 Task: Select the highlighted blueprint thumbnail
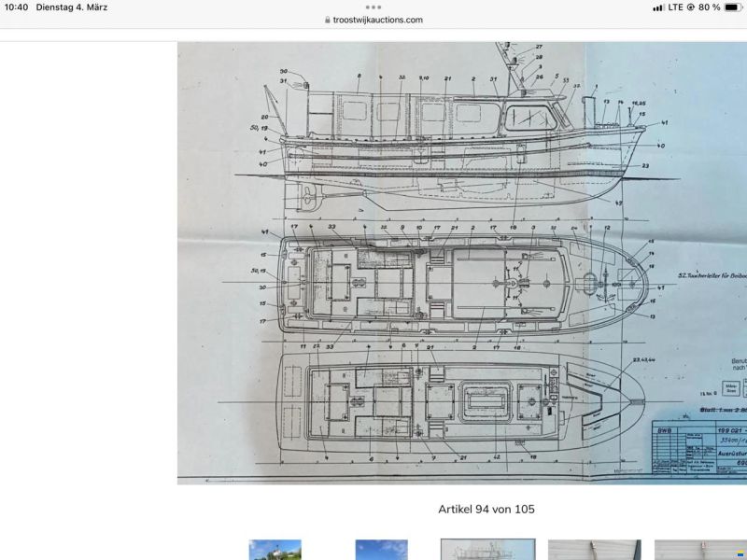[x=487, y=550]
